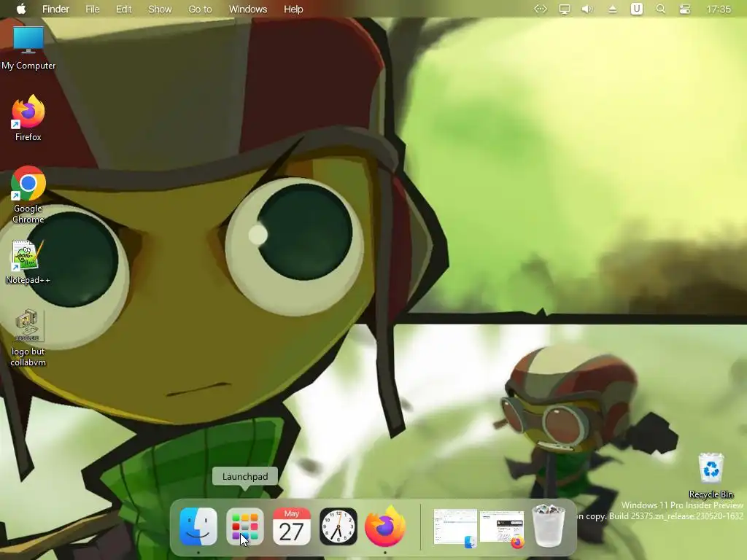Restore the minimized Finder window thumbnail in dock

click(455, 528)
